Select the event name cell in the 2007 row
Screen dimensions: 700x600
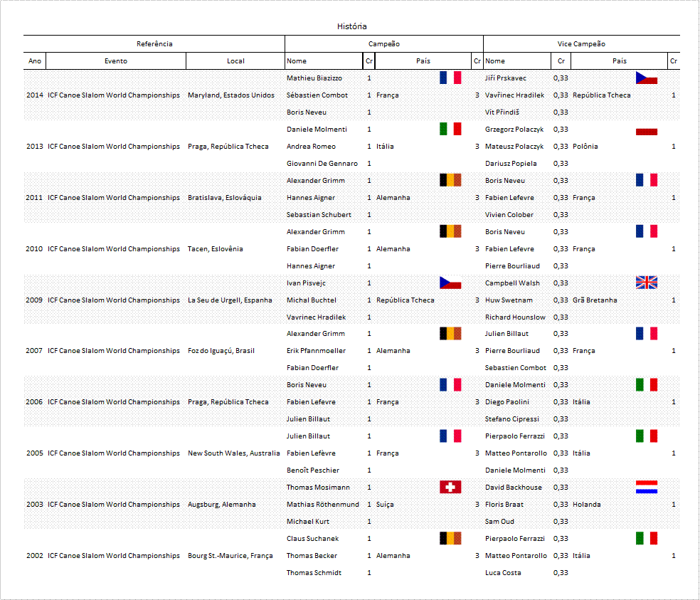coord(114,351)
